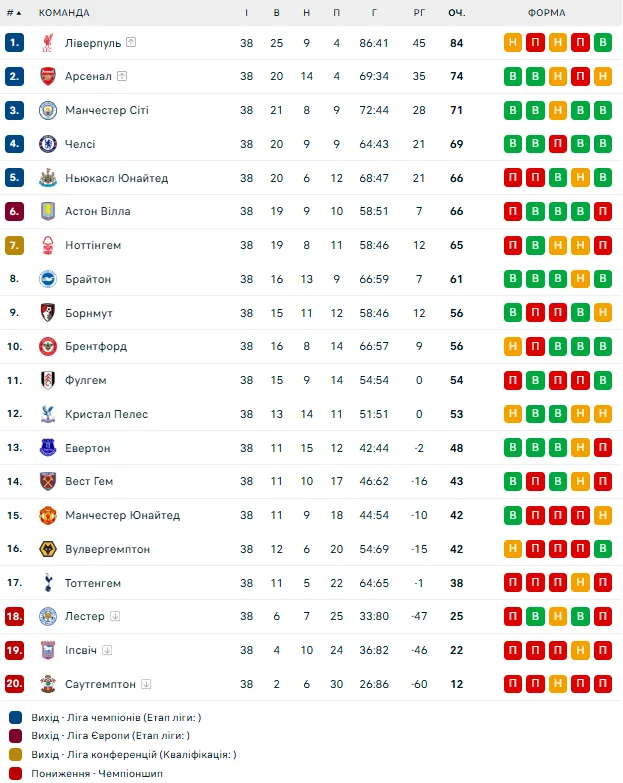Click the down arrow icon beside Саутгемптон
Image resolution: width=623 pixels, height=783 pixels.
coord(146,684)
